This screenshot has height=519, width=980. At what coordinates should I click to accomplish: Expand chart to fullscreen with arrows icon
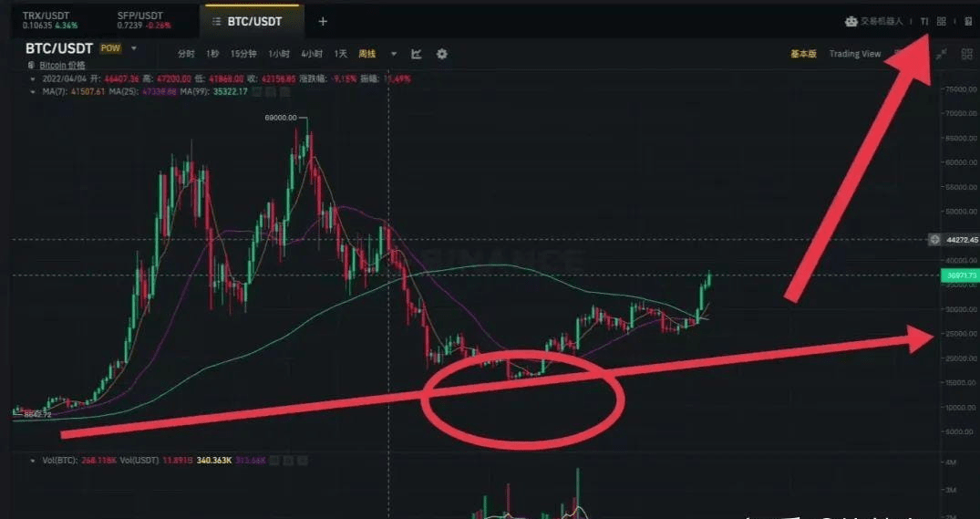pos(941,55)
